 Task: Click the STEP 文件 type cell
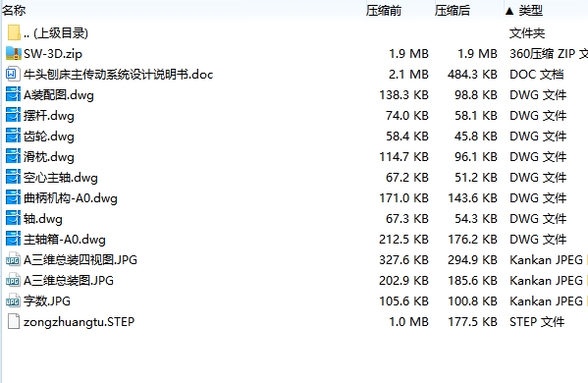pos(537,322)
